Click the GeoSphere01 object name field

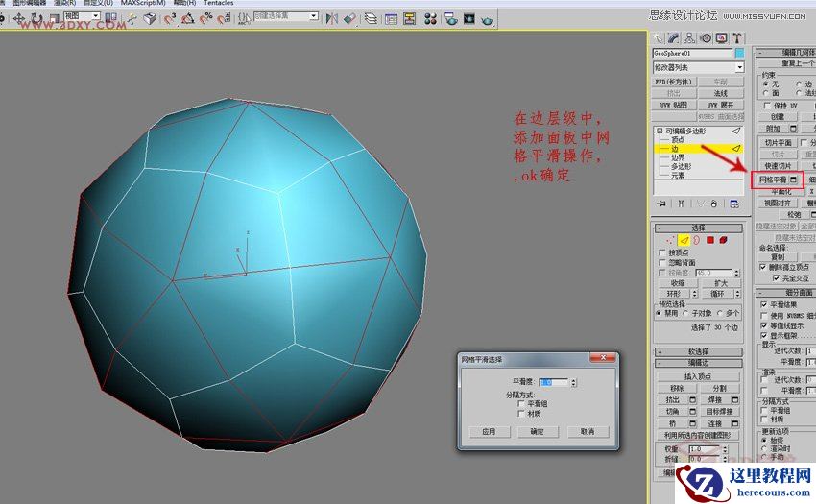tap(693, 53)
